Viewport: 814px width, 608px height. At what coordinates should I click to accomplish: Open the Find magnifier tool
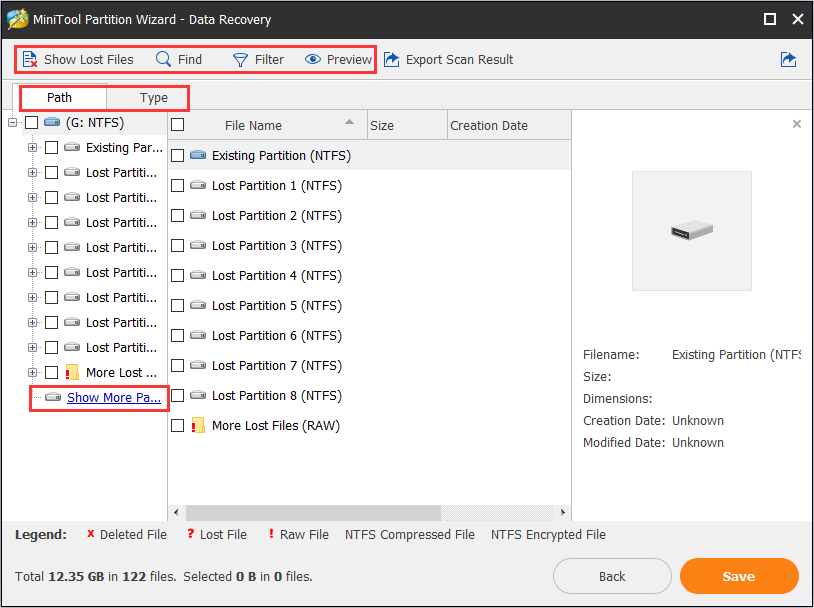point(164,59)
